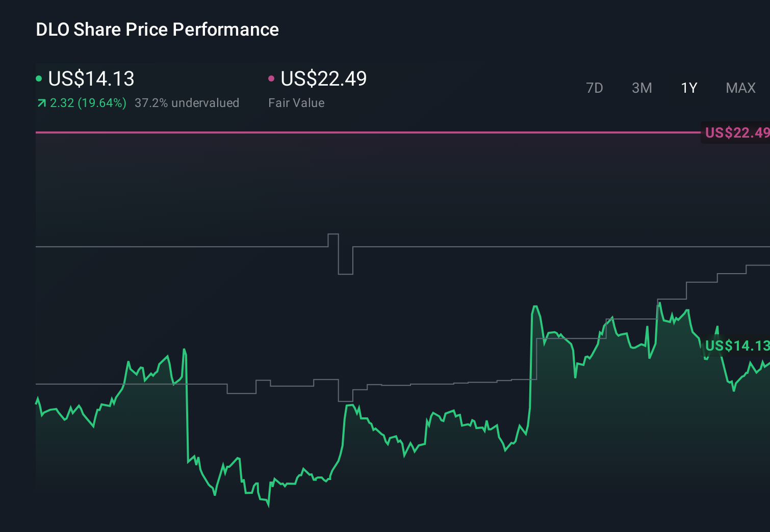The width and height of the screenshot is (770, 532).
Task: Select the 7D time range
Action: point(595,88)
